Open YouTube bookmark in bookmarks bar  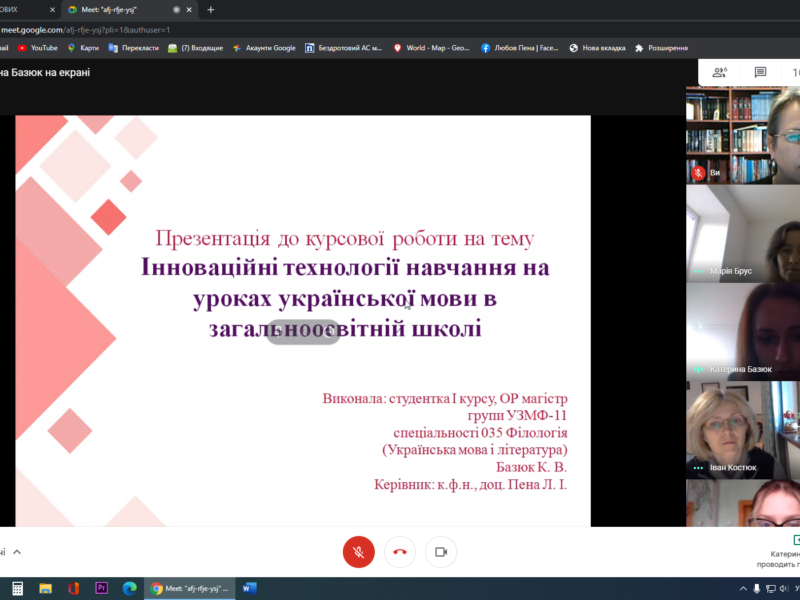pos(38,47)
